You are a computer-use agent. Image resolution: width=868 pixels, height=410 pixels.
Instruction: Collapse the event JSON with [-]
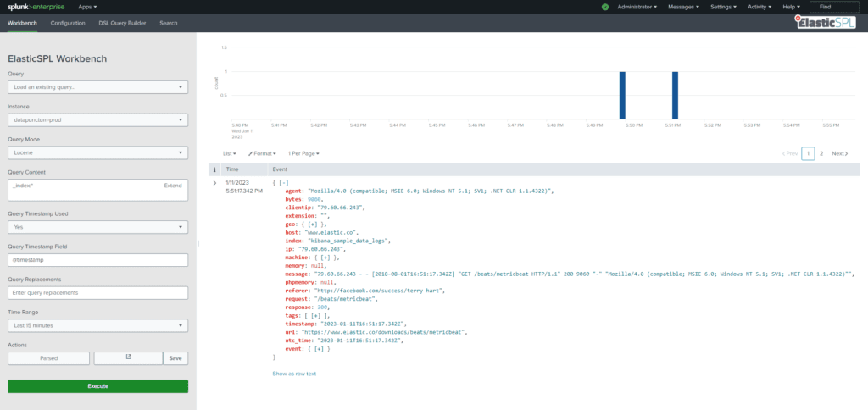pos(283,183)
